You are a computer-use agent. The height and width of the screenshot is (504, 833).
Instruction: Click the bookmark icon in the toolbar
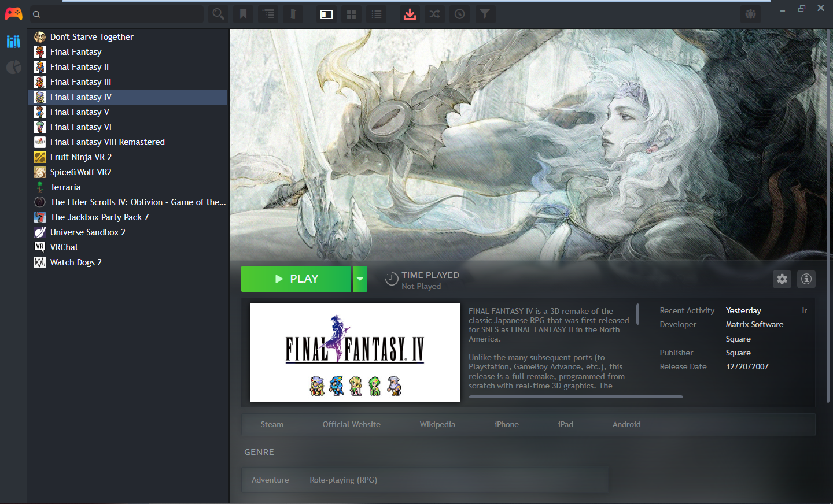pyautogui.click(x=244, y=14)
